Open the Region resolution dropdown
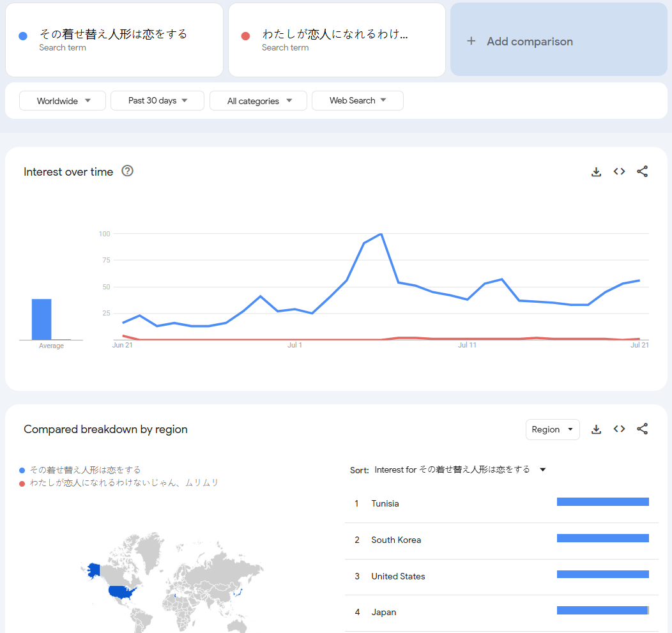Viewport: 672px width, 633px height. coord(553,429)
